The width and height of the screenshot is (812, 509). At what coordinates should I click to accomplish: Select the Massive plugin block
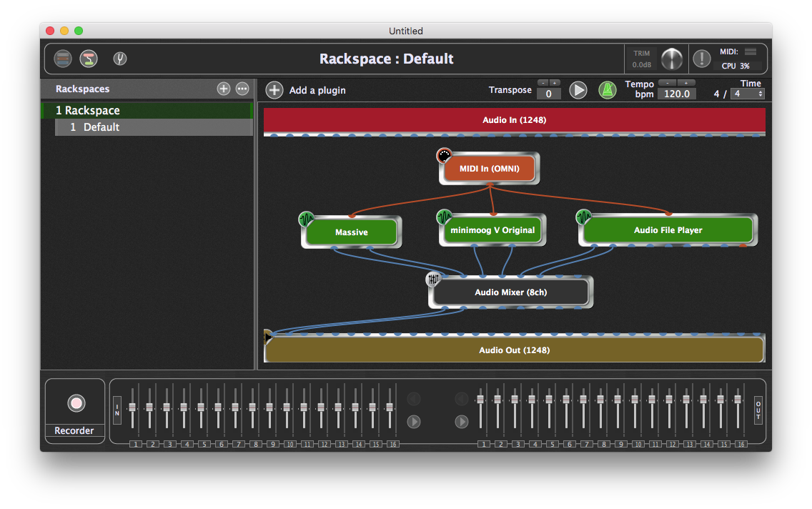[352, 232]
